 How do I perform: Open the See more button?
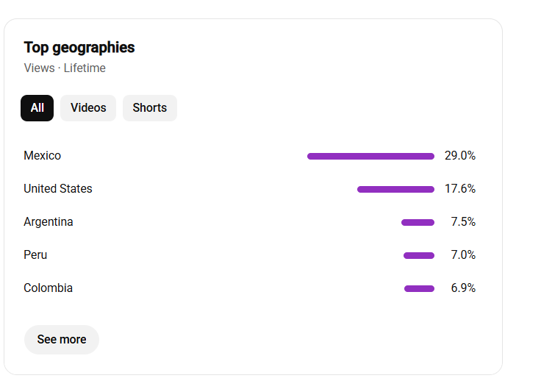62,340
